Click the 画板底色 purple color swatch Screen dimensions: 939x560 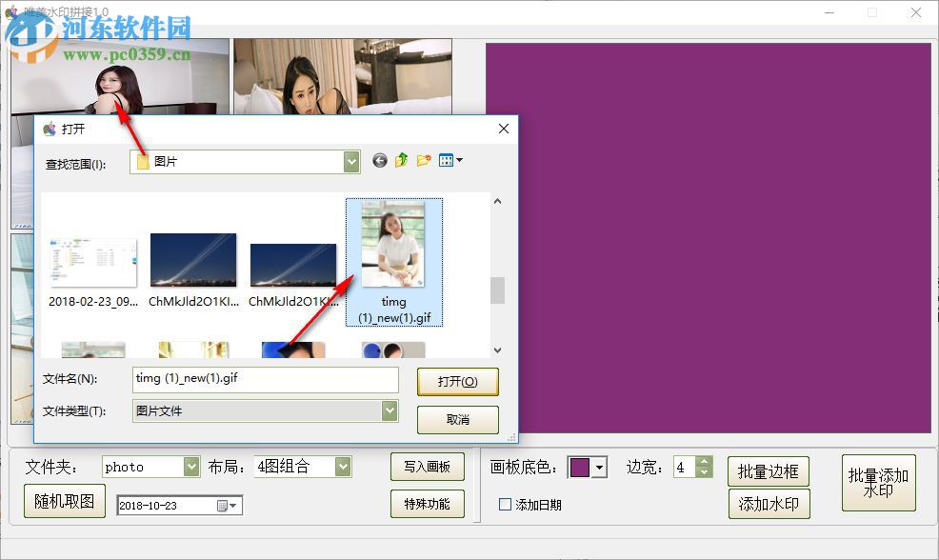click(580, 468)
